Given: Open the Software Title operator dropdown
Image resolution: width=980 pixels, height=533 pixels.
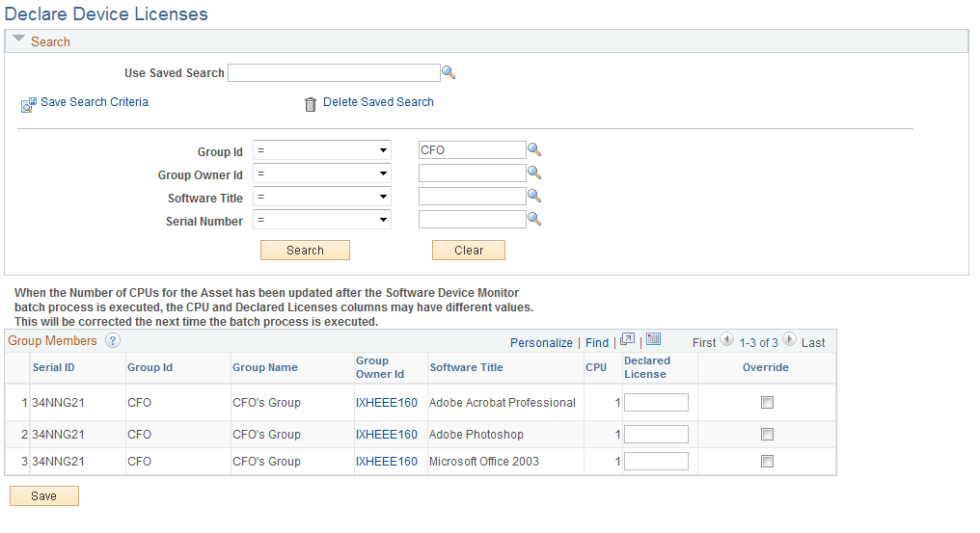Looking at the screenshot, I should coord(322,197).
